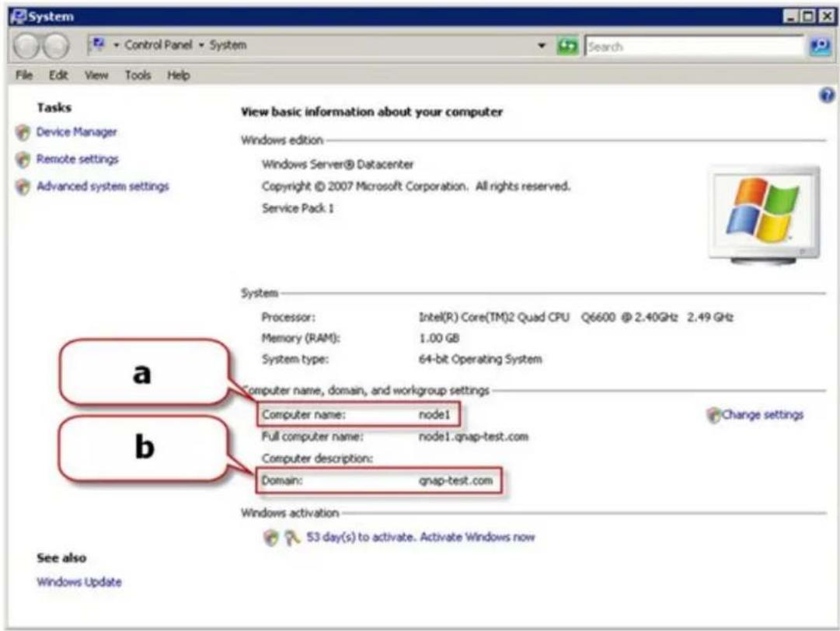Click the Forward navigation button
The height and width of the screenshot is (631, 840).
point(55,46)
